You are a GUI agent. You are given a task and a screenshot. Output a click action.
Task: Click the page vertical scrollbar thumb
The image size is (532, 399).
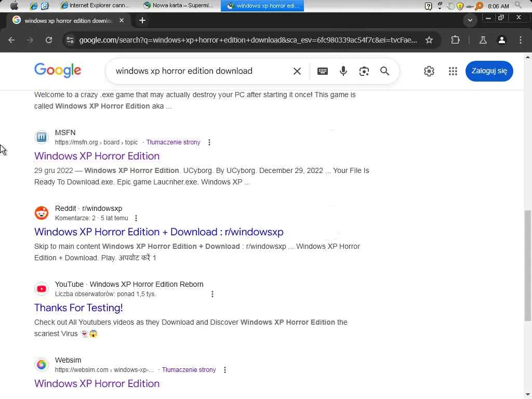528,265
